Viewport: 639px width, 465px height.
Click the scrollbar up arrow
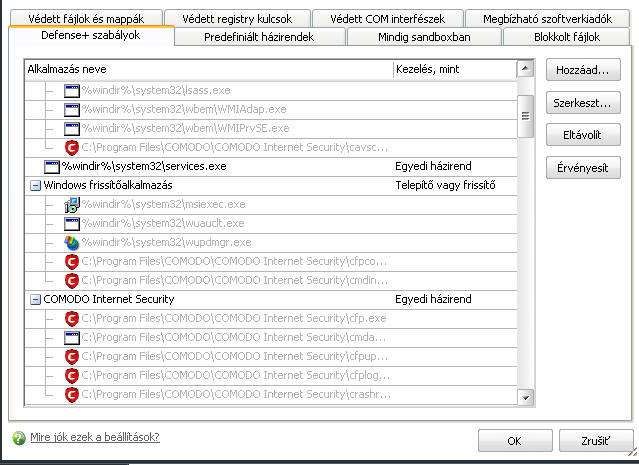click(x=525, y=68)
